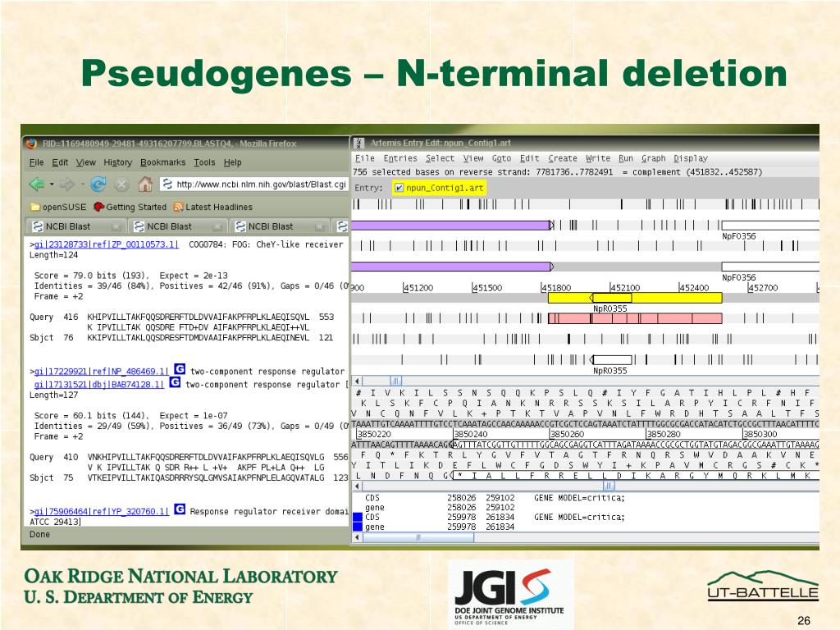Screen dimensions: 840x630
Task: Open Firefox Edit menu
Action: (60, 162)
